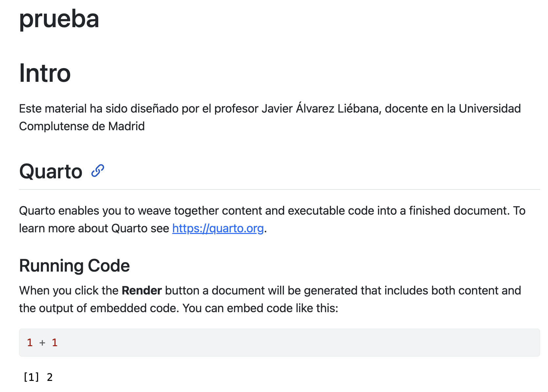The height and width of the screenshot is (392, 548).
Task: Click the "Quarto" section heading text
Action: (51, 171)
